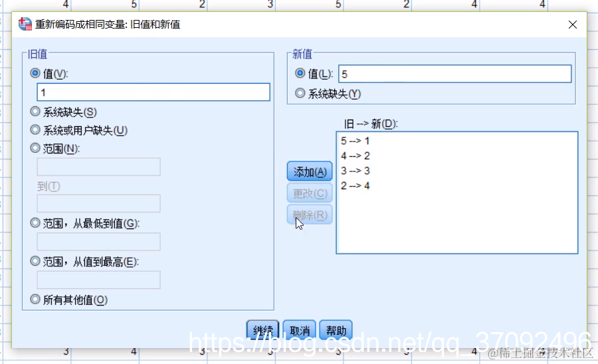The height and width of the screenshot is (364, 598).
Task: Select the "2 --> 4" mapping entry
Action: [x=355, y=185]
